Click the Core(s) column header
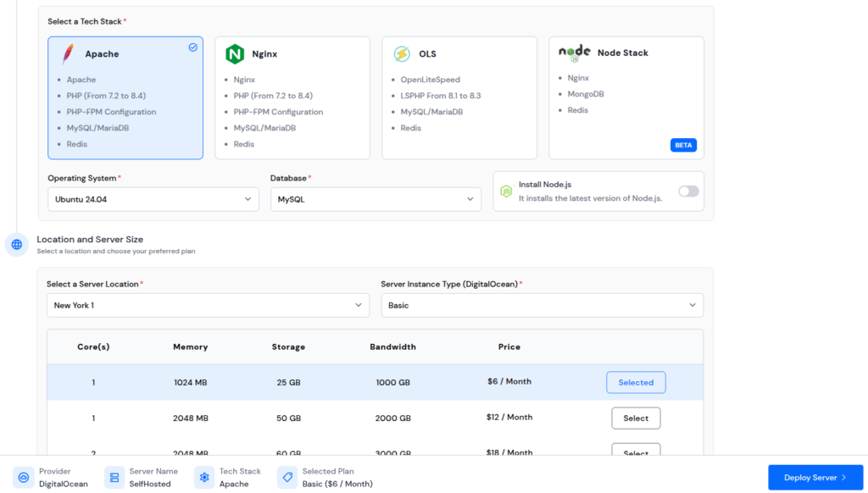 [93, 347]
